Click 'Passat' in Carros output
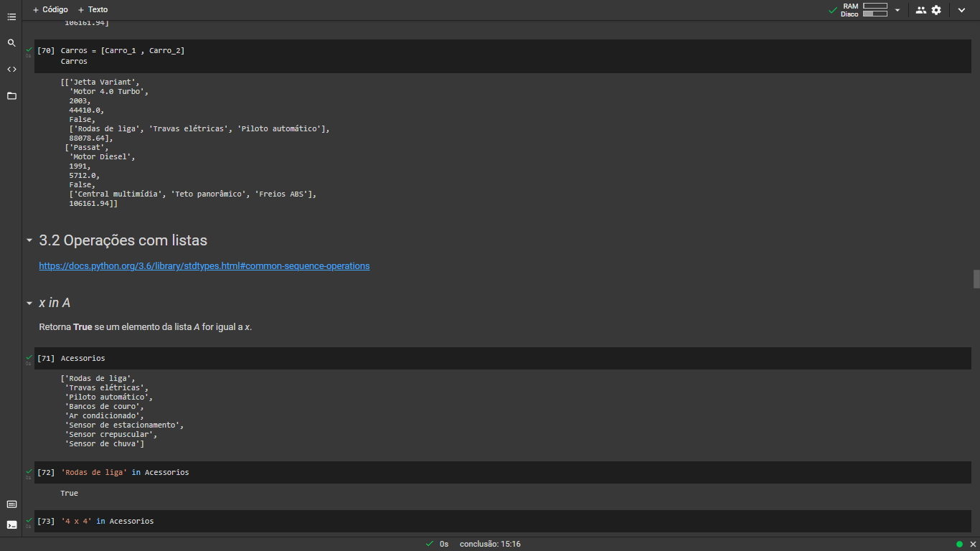Image resolution: width=980 pixels, height=551 pixels. [x=89, y=147]
